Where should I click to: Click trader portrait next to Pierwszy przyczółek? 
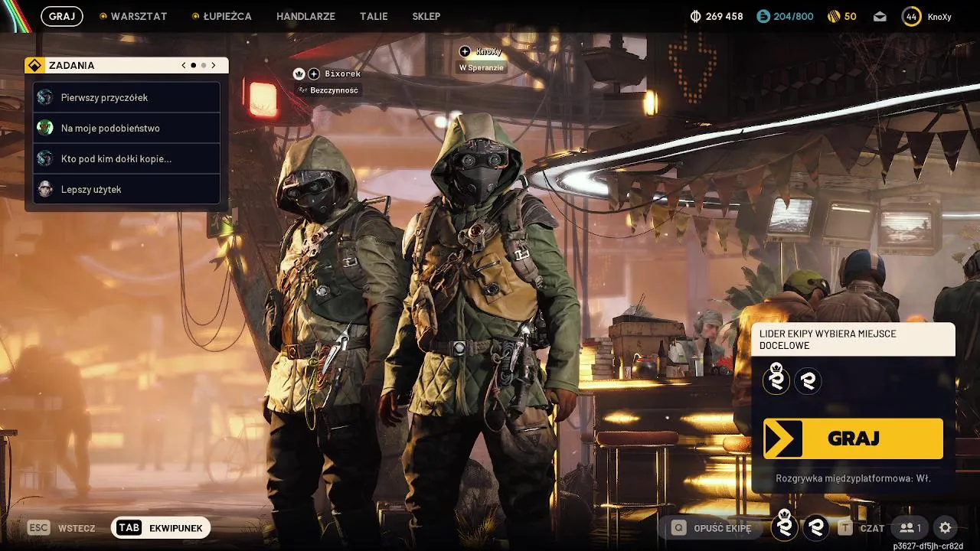coord(45,97)
